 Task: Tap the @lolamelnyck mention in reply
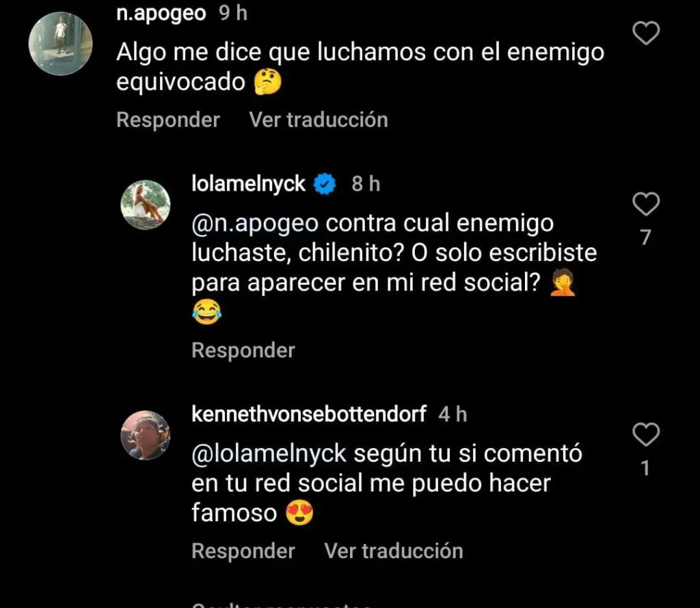click(269, 454)
